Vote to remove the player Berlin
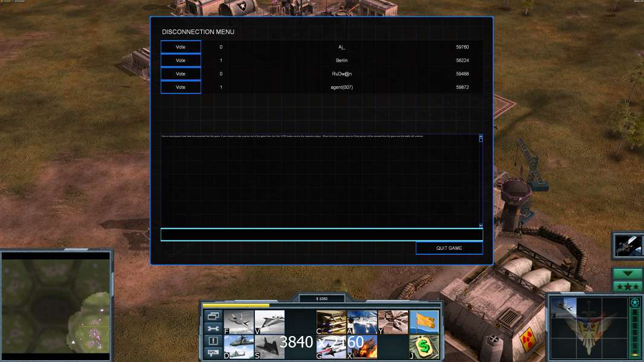 point(181,60)
